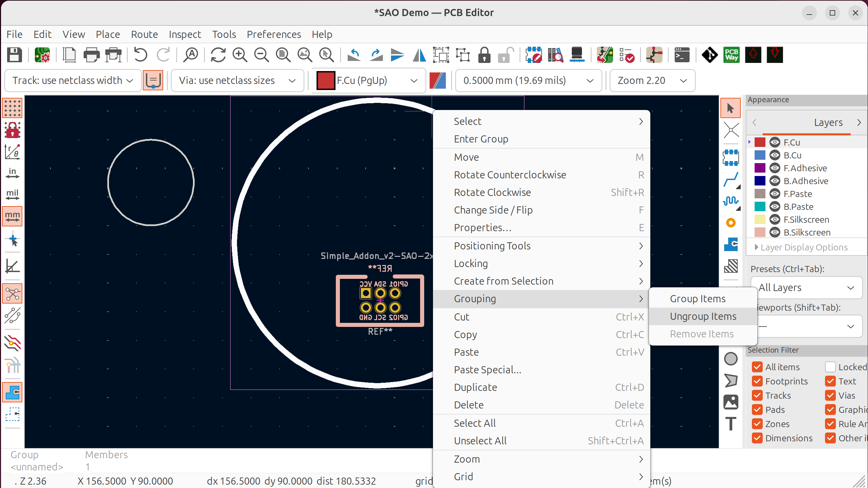Screen dimensions: 868x488
Task: Select the Draw Circle tool
Action: tap(731, 359)
